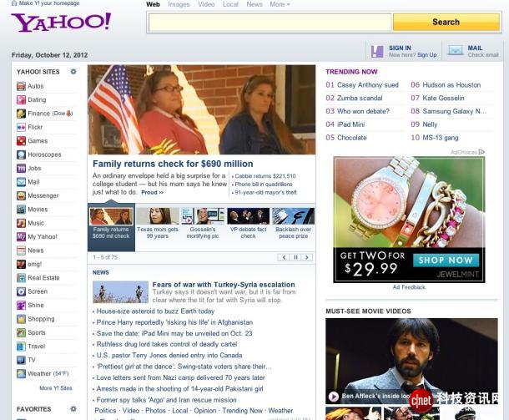Image resolution: width=509 pixels, height=420 pixels.
Task: Open the Dating heart icon
Action: [x=21, y=100]
